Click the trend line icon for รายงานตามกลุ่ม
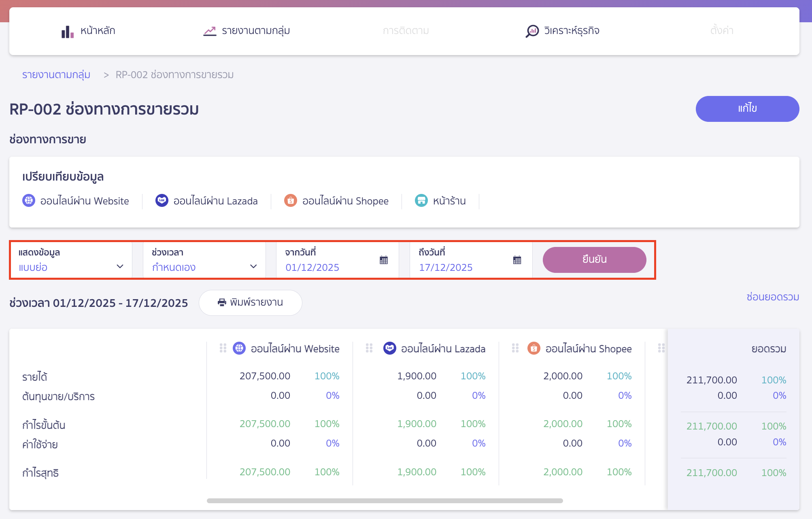 pyautogui.click(x=210, y=31)
